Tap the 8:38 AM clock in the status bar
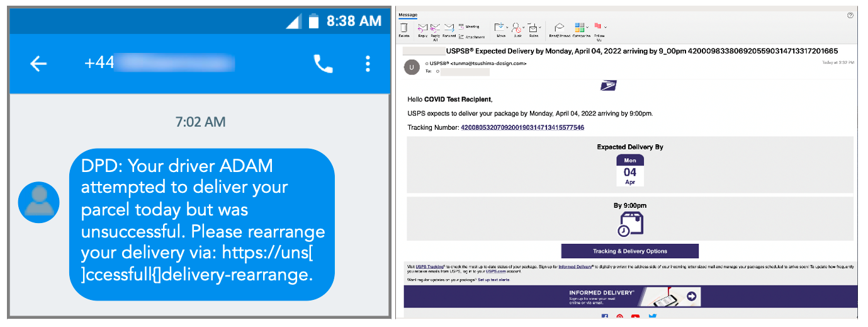 click(x=354, y=21)
